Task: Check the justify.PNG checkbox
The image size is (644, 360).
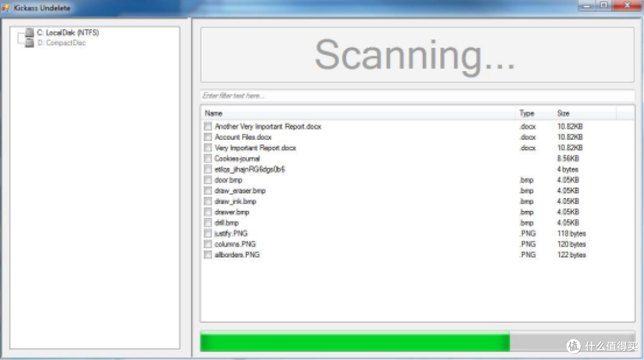Action: click(208, 233)
